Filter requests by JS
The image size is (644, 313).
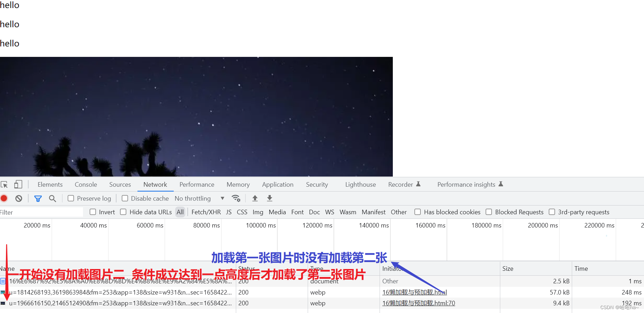(x=229, y=212)
